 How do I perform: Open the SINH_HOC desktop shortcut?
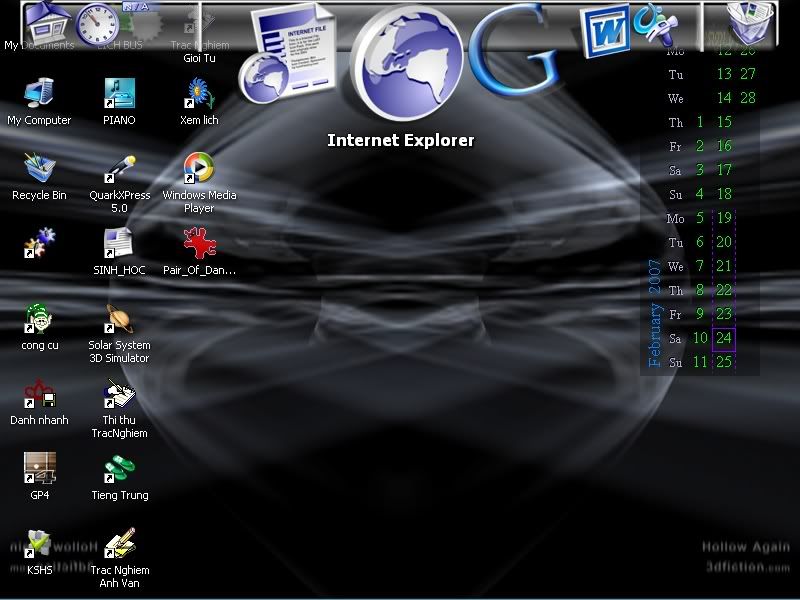pyautogui.click(x=119, y=244)
